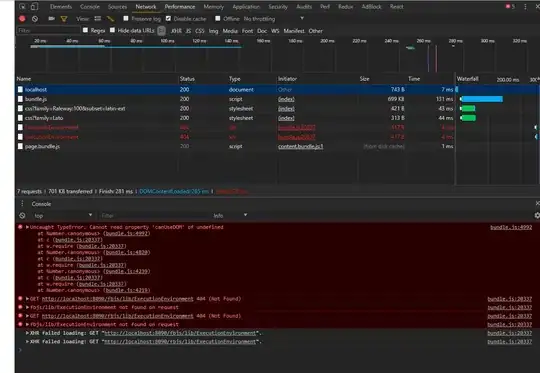Screen dimensions: 540x373
Task: Open the Memory tab
Action: coord(214,7)
